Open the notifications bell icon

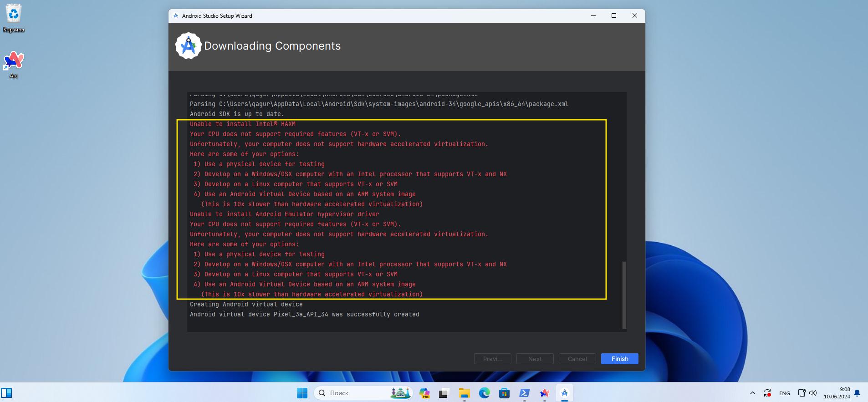click(x=857, y=393)
